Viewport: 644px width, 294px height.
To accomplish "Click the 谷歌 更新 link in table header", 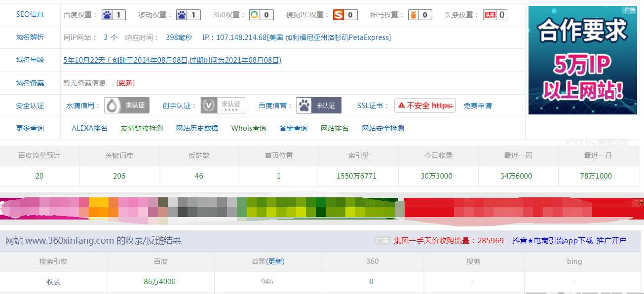I will [276, 261].
